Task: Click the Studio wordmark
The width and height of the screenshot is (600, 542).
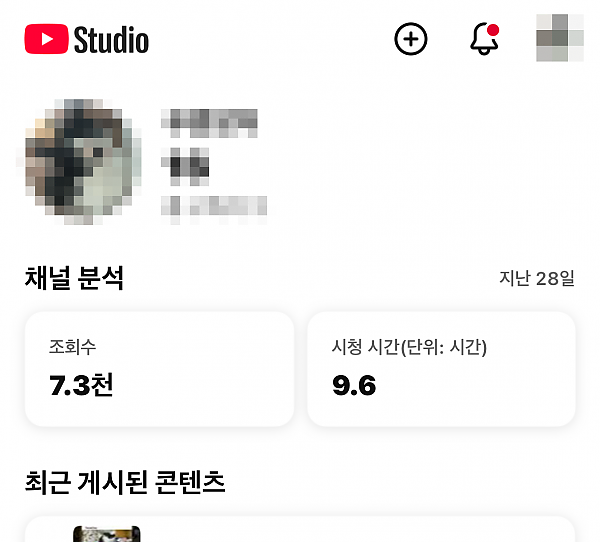Action: 111,40
